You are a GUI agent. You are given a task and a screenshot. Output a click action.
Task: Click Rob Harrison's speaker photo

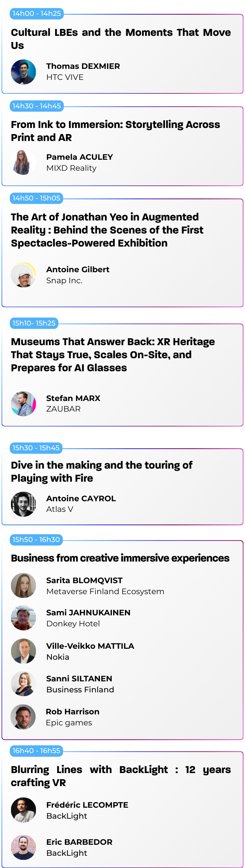[23, 717]
